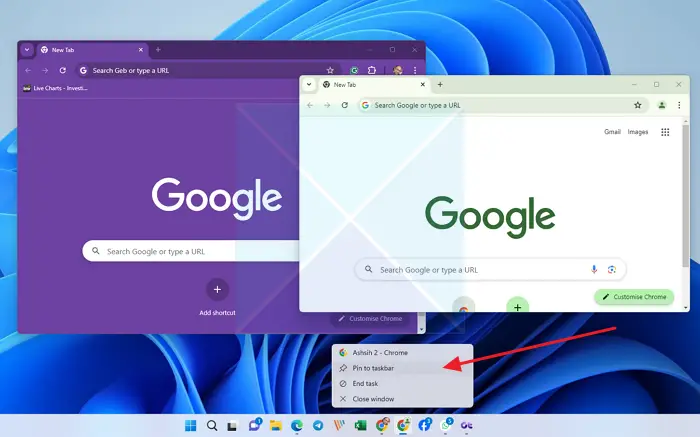Search by image with Google Lens icon
This screenshot has width=700, height=437.
(612, 270)
